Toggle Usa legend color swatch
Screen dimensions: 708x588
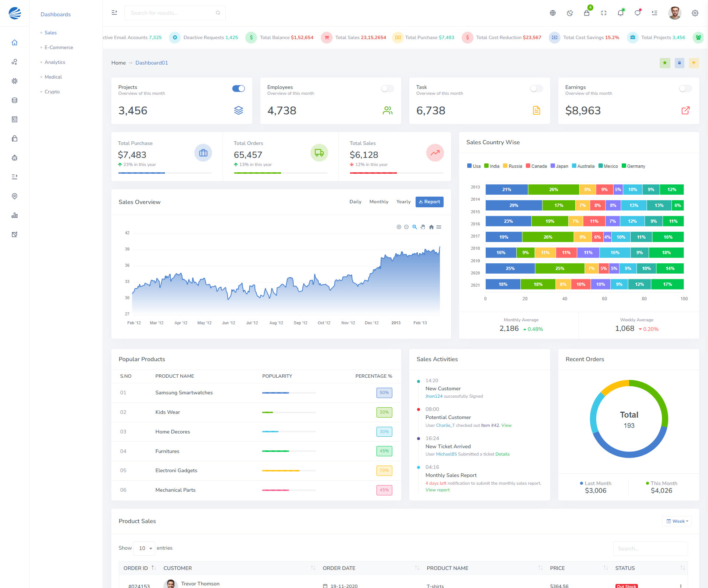point(469,166)
